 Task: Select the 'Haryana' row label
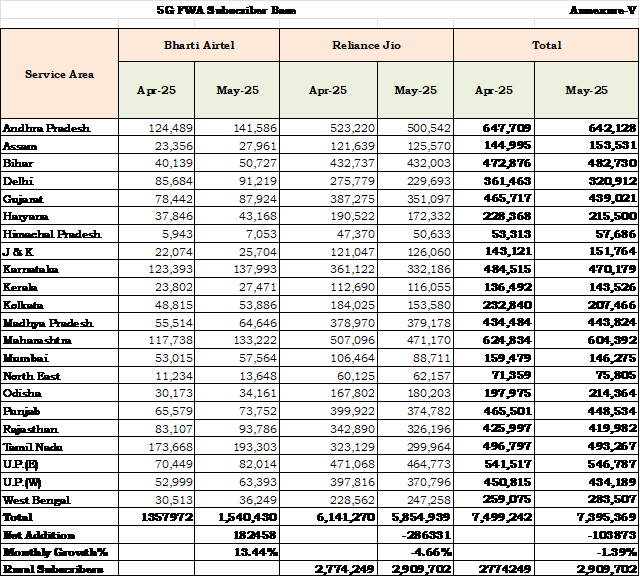point(25,217)
